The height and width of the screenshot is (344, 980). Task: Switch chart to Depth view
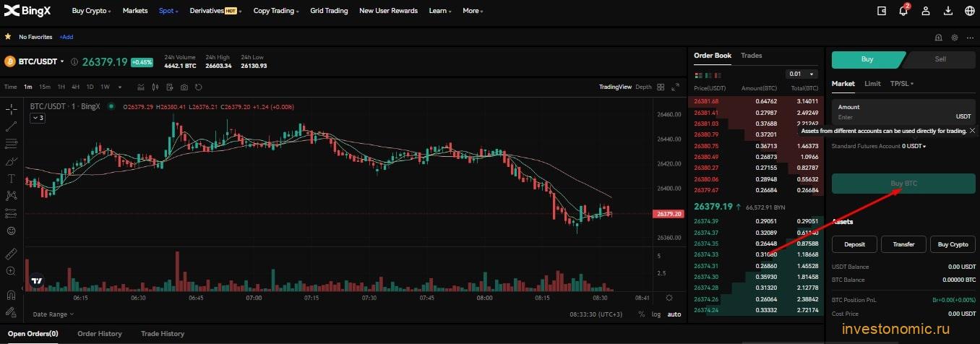643,87
